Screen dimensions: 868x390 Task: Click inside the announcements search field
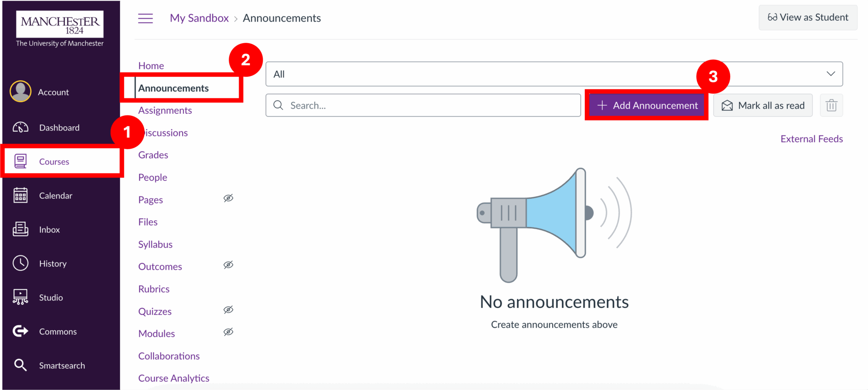tap(423, 105)
